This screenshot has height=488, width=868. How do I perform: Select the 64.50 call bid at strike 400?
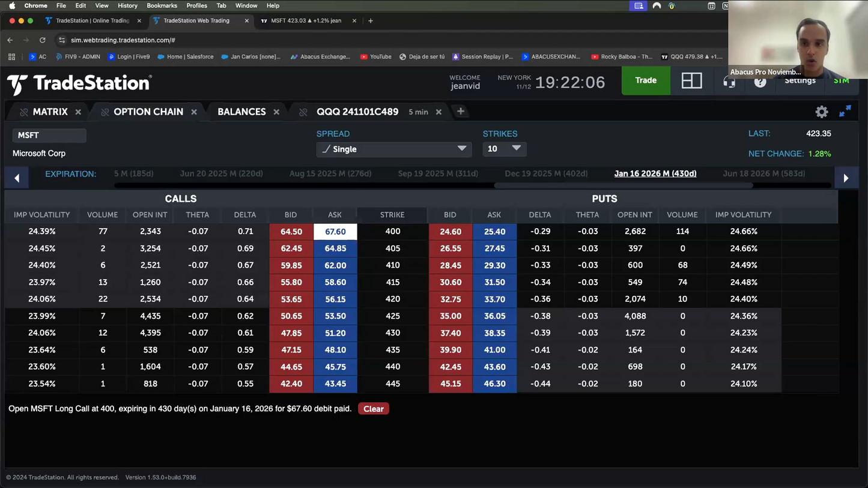click(291, 232)
